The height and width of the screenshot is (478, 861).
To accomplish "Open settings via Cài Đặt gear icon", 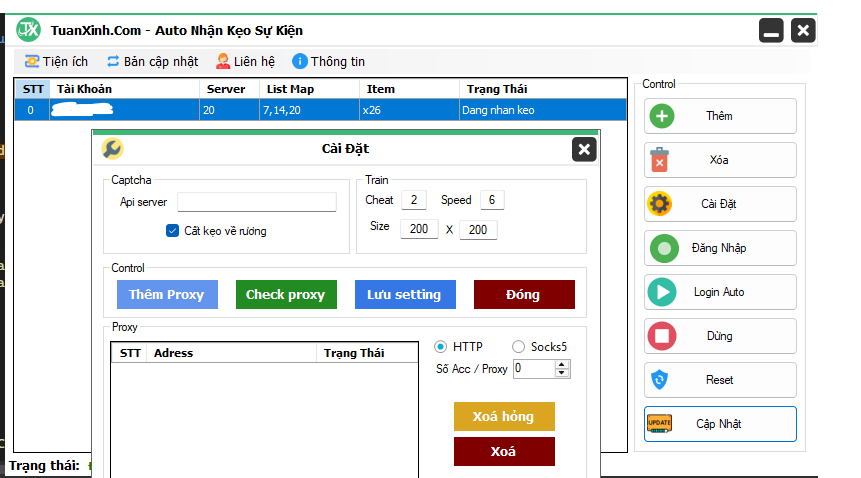I will click(661, 204).
